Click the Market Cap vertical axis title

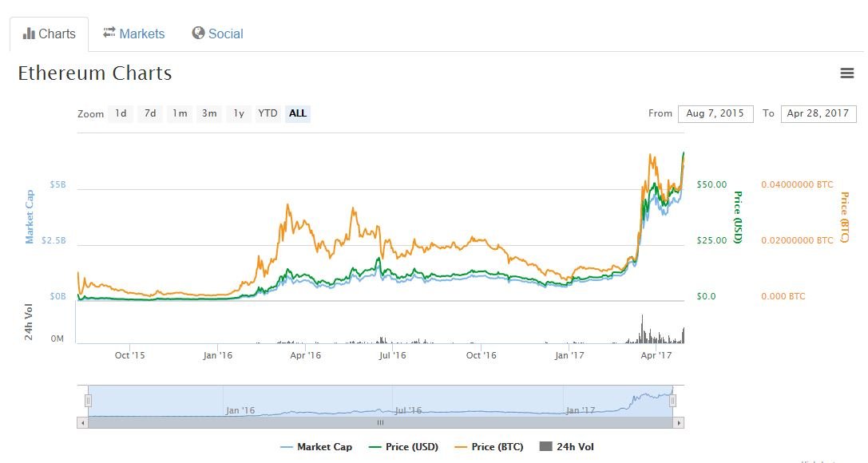pyautogui.click(x=30, y=216)
